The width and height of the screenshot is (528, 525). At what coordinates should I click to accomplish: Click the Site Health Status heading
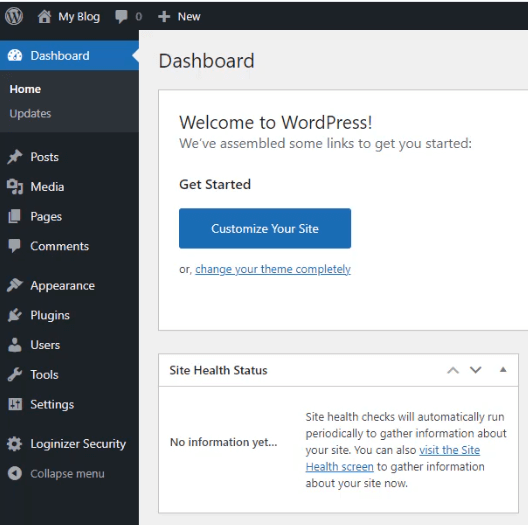[218, 370]
